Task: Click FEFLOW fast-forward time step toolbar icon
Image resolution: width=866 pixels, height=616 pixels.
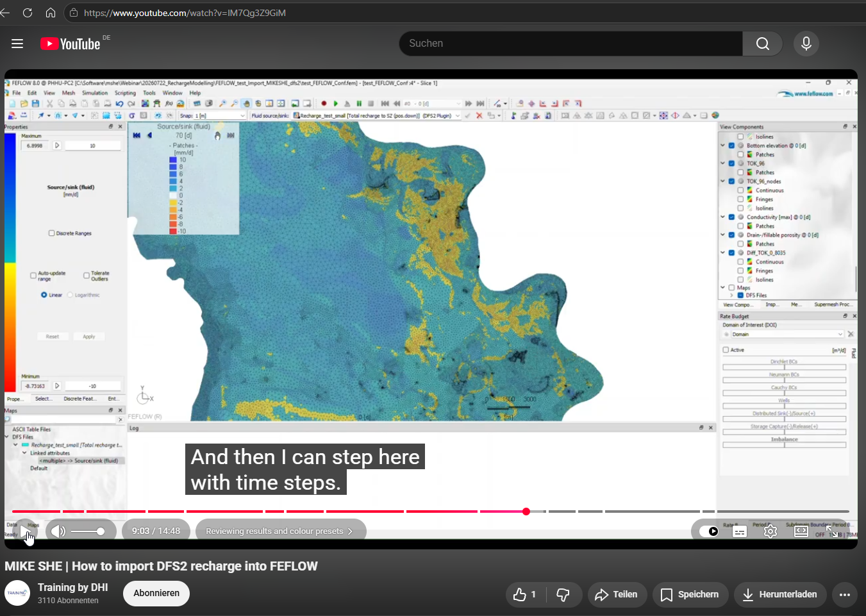Action: pos(469,103)
